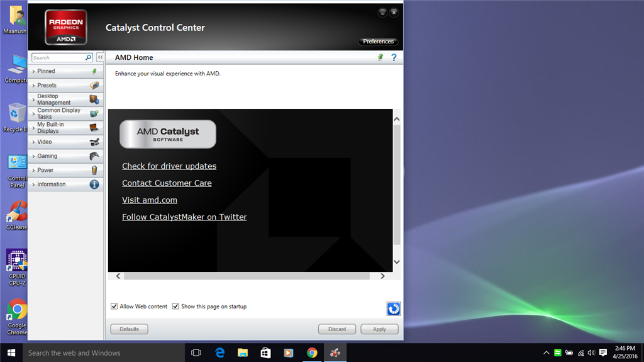
Task: Open Google Chrome from the taskbar
Action: 312,353
